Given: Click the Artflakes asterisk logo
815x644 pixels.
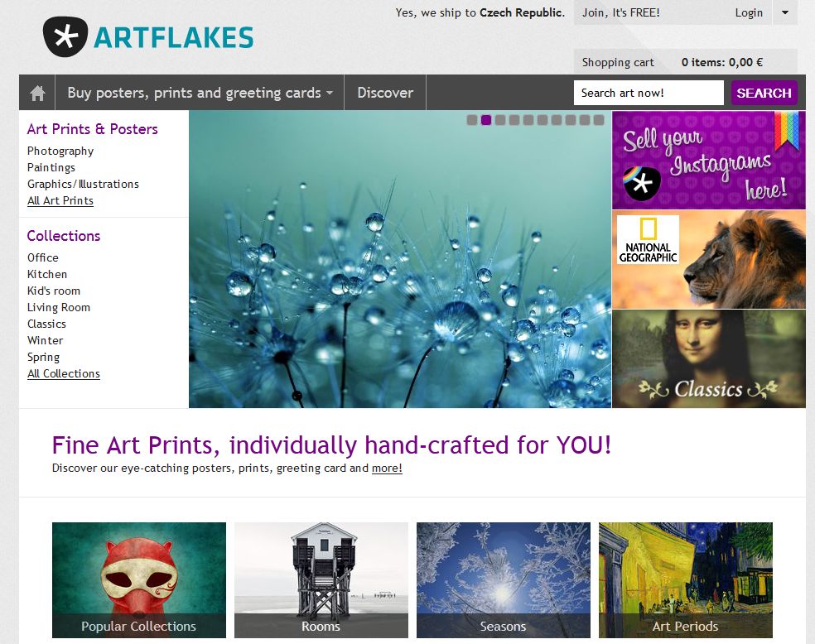Looking at the screenshot, I should click(65, 36).
